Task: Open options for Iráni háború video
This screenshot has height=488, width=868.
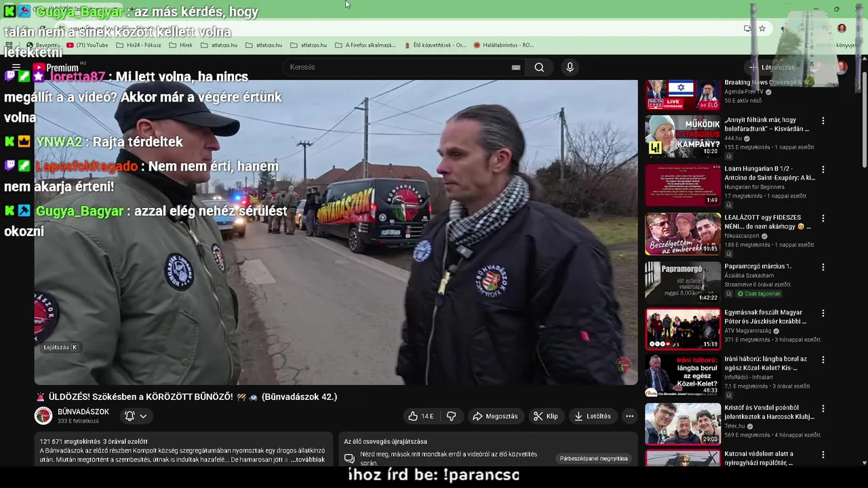Action: coord(823,360)
